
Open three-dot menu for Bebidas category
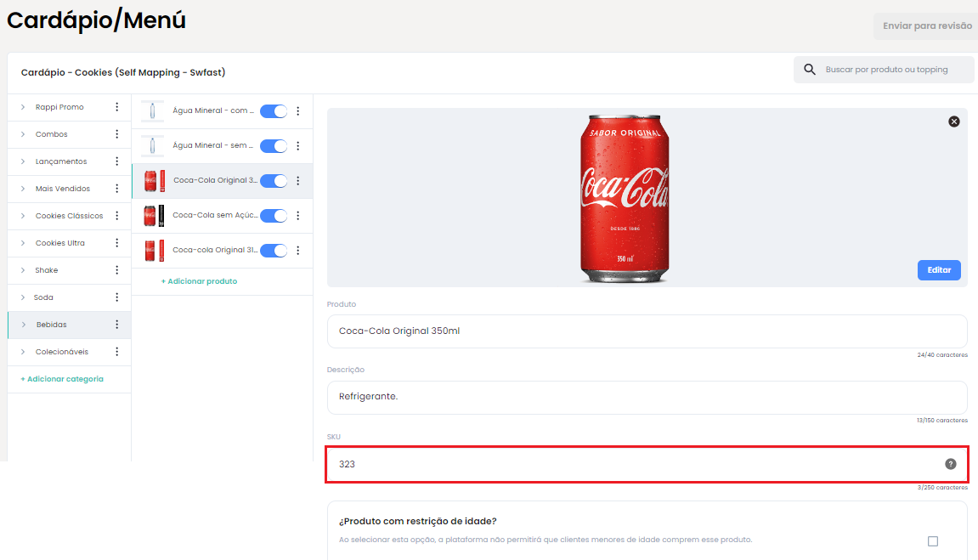coord(116,325)
